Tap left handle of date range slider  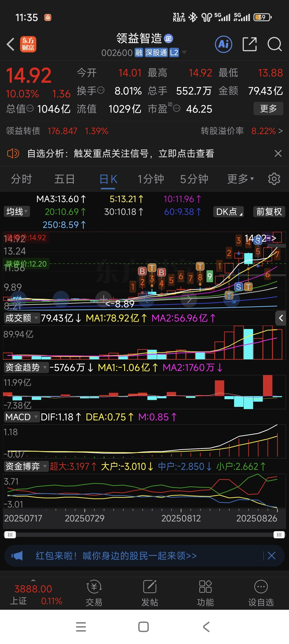pos(10,535)
